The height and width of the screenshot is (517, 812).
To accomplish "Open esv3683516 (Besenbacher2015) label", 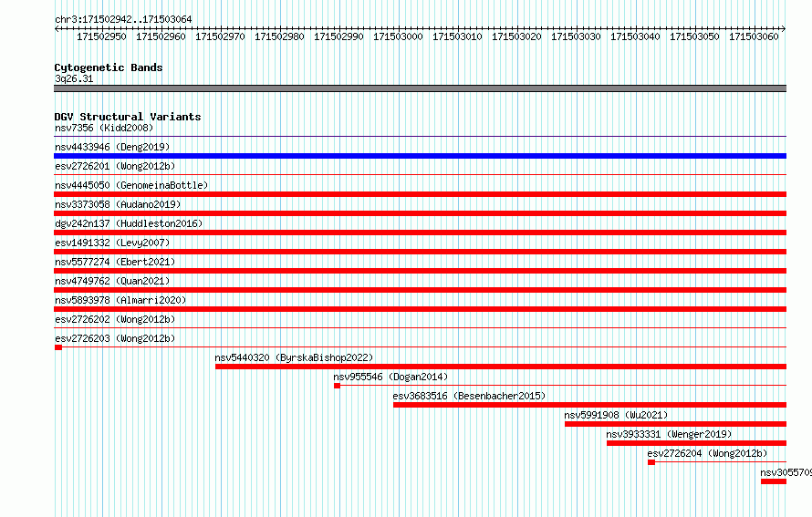I will pyautogui.click(x=469, y=396).
